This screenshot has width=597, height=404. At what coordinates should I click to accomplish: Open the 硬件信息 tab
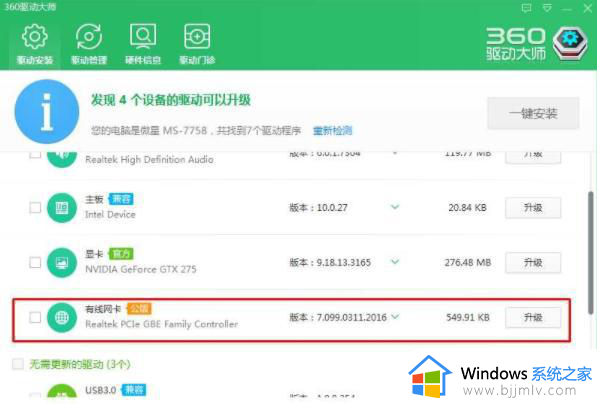(143, 44)
